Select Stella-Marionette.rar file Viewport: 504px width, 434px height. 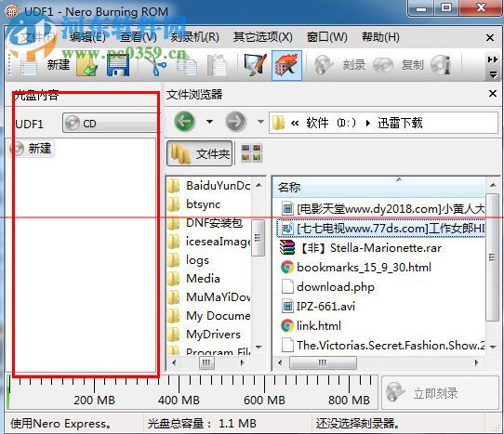point(361,248)
